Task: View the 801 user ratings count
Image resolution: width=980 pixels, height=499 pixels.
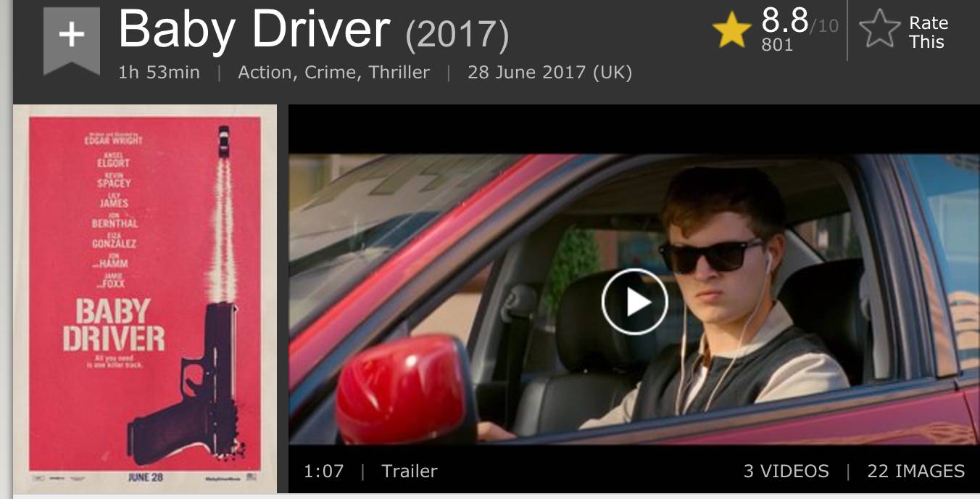Action: [x=777, y=45]
